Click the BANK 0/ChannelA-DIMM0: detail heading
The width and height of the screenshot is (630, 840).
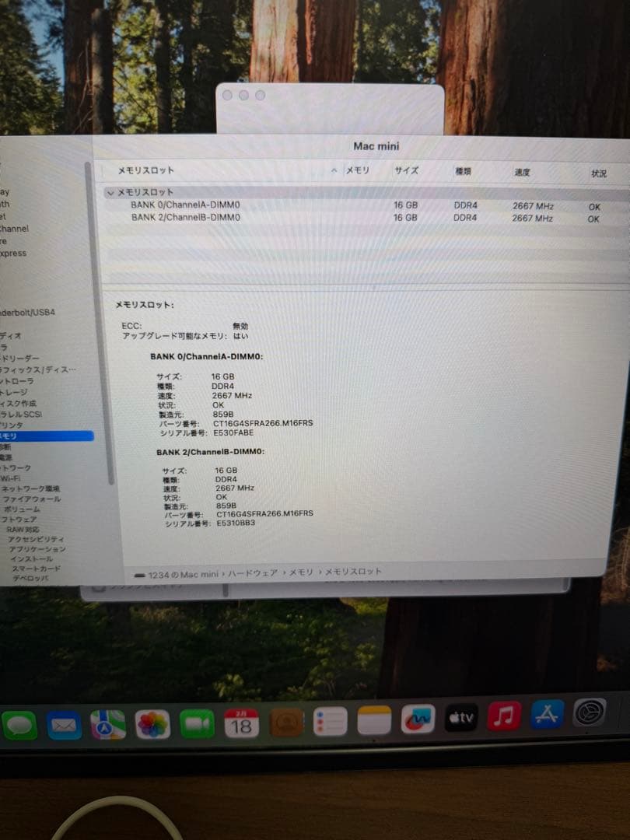(207, 356)
